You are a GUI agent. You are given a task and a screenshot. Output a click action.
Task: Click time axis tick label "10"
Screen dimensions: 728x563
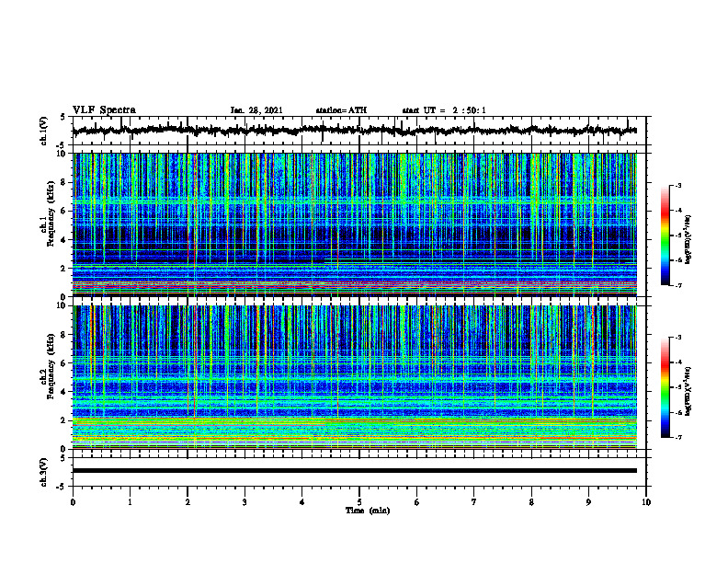[x=646, y=502]
